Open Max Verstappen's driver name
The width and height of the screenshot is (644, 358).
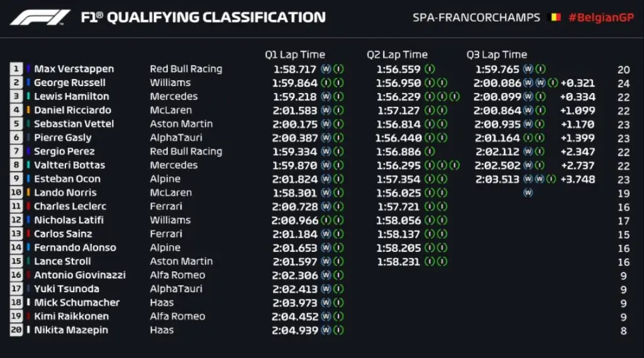coord(74,69)
